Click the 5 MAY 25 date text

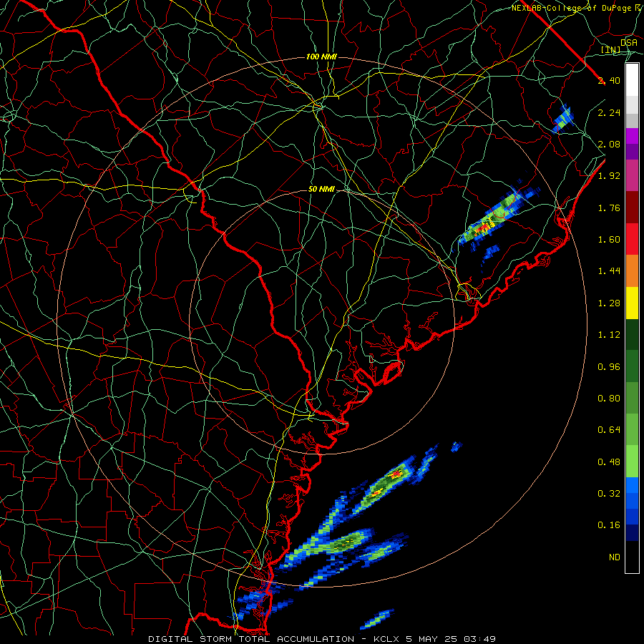[432, 639]
